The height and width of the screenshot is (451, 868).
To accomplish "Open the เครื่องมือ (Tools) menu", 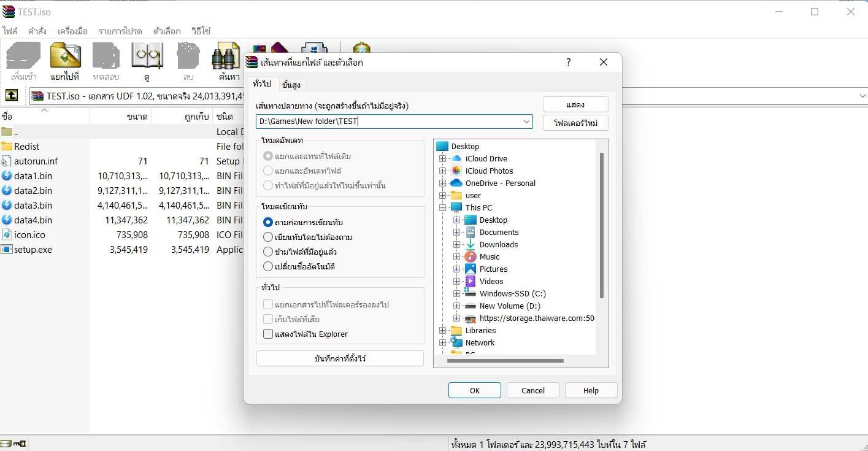I will click(x=72, y=31).
